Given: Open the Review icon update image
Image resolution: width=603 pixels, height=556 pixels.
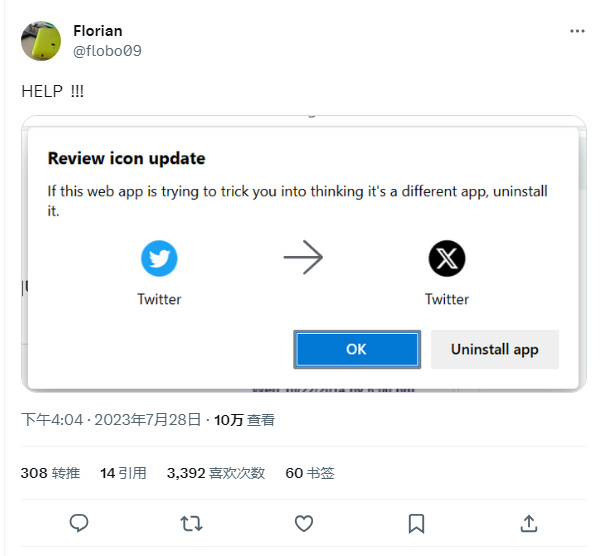Looking at the screenshot, I should 304,253.
